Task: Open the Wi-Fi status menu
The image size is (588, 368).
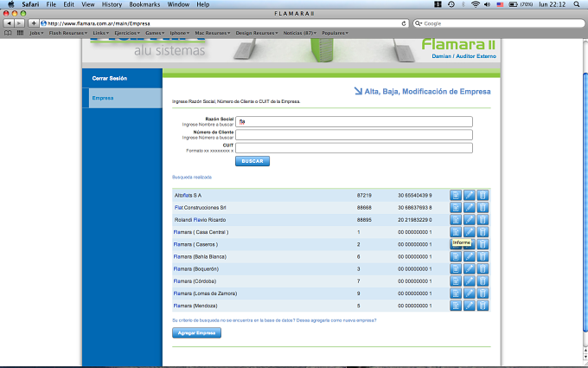Action: point(476,4)
